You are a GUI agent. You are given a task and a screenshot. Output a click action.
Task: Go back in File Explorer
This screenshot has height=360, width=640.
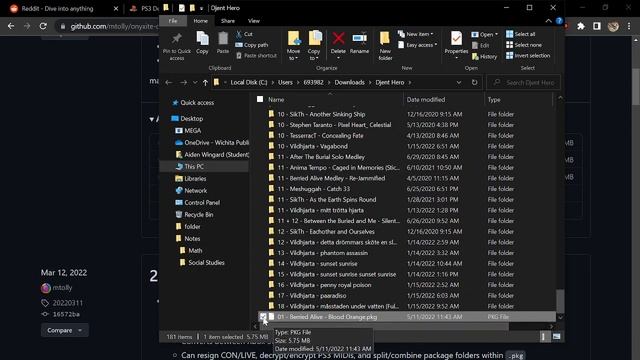click(x=169, y=82)
